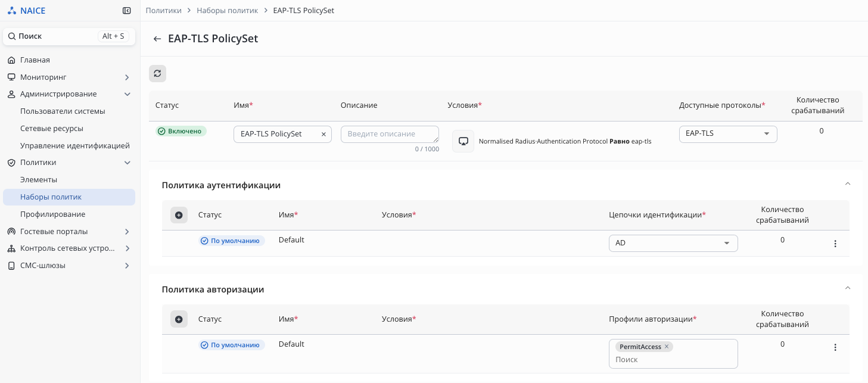868x383 pixels.
Task: Go back using the arrow icon
Action: [x=157, y=39]
